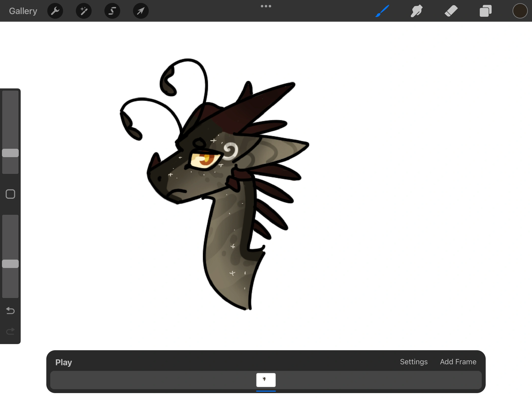This screenshot has width=532, height=399.
Task: Open the Actions wrench menu
Action: (x=55, y=11)
